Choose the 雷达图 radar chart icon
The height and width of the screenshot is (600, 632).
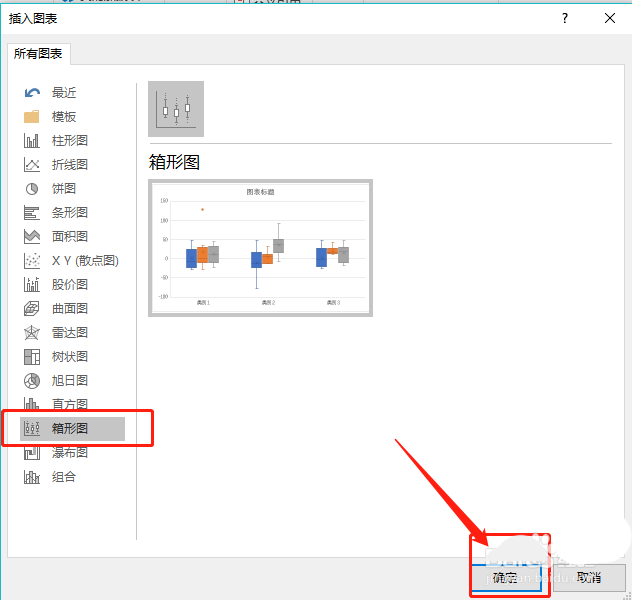pos(32,333)
